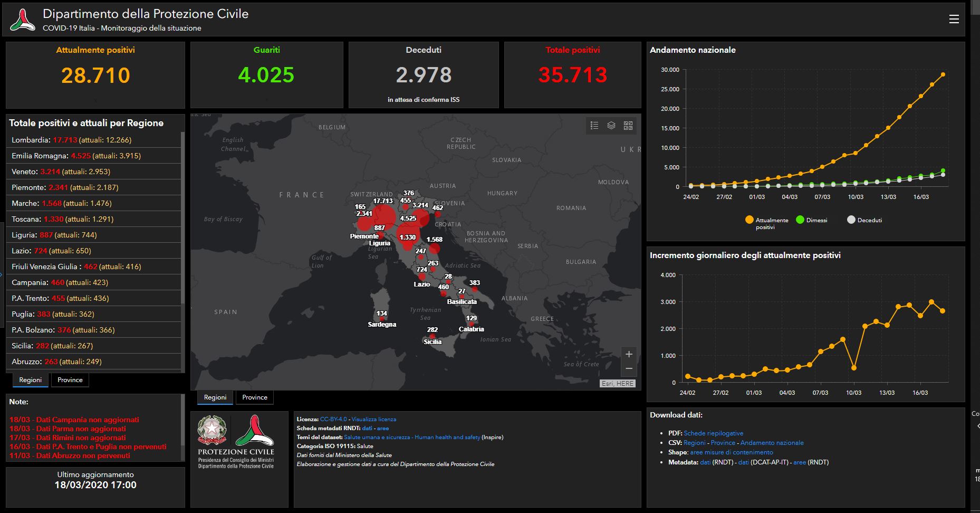Download the Province CSV link
This screenshot has height=513, width=980.
click(723, 443)
